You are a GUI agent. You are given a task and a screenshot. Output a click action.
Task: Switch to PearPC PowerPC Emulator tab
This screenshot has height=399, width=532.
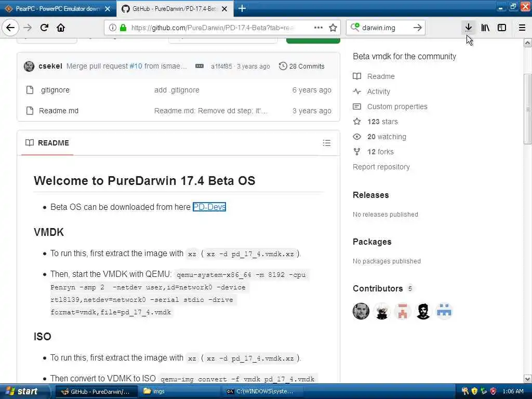click(x=58, y=9)
